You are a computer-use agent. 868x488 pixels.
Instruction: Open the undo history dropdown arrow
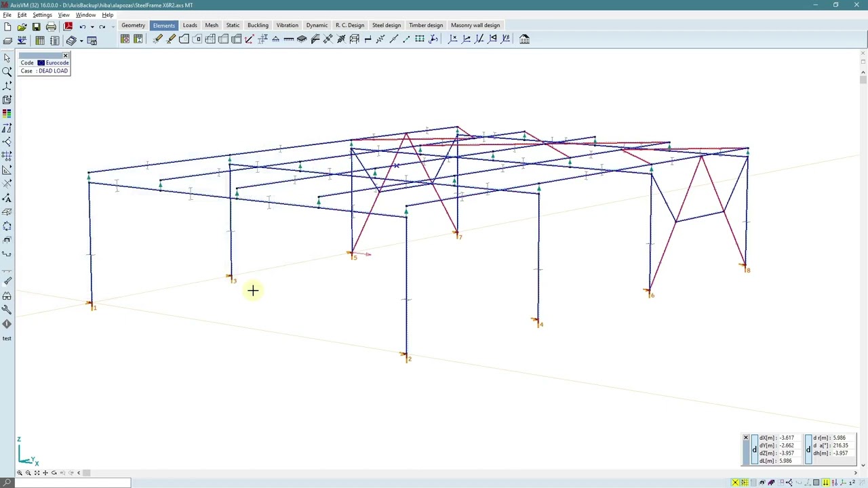pyautogui.click(x=92, y=27)
